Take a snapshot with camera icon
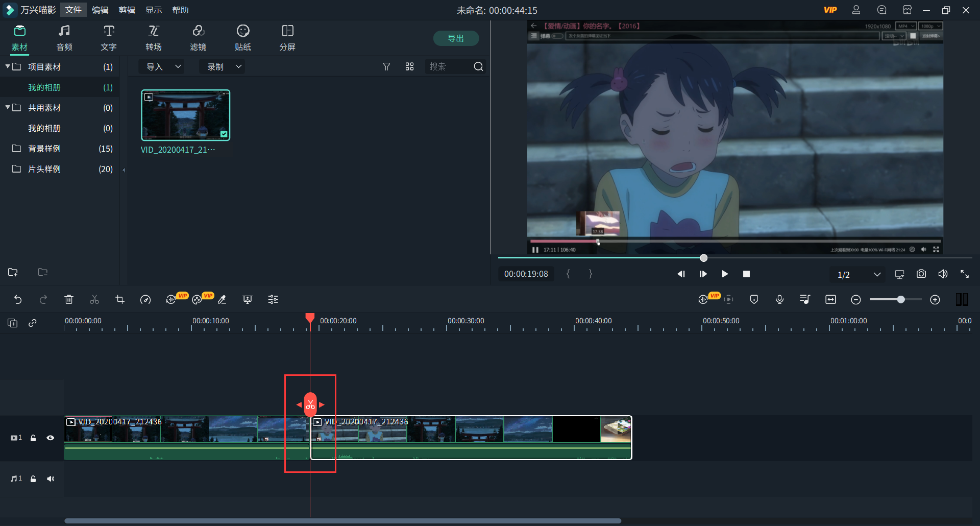 (921, 274)
